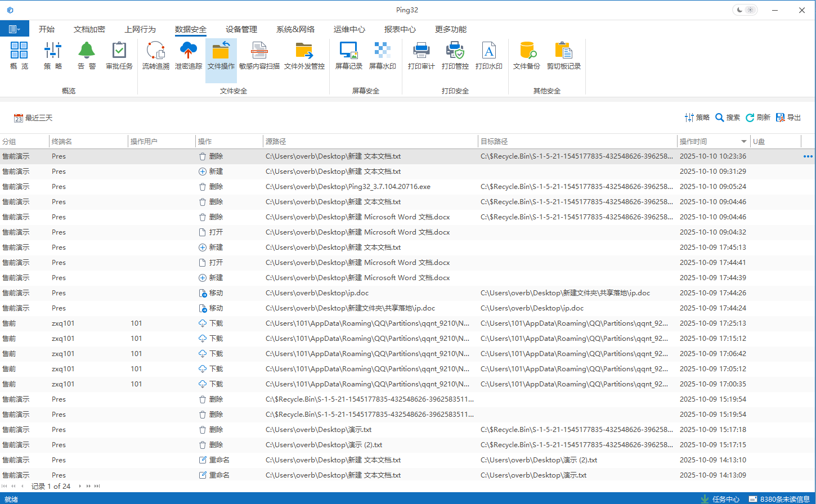Open 剪切板记录 clipboard records
This screenshot has width=816, height=504.
tap(563, 56)
